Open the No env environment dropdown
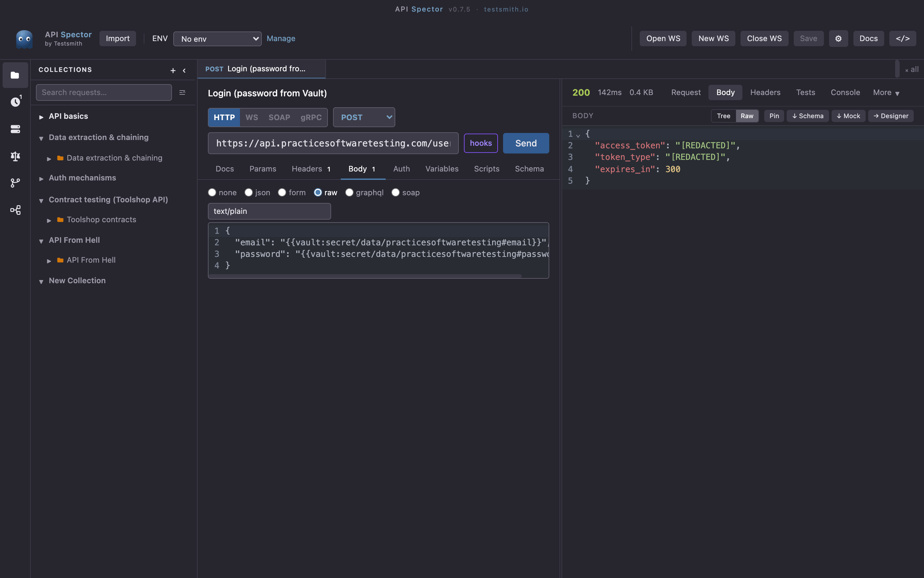924x578 pixels. click(x=217, y=39)
